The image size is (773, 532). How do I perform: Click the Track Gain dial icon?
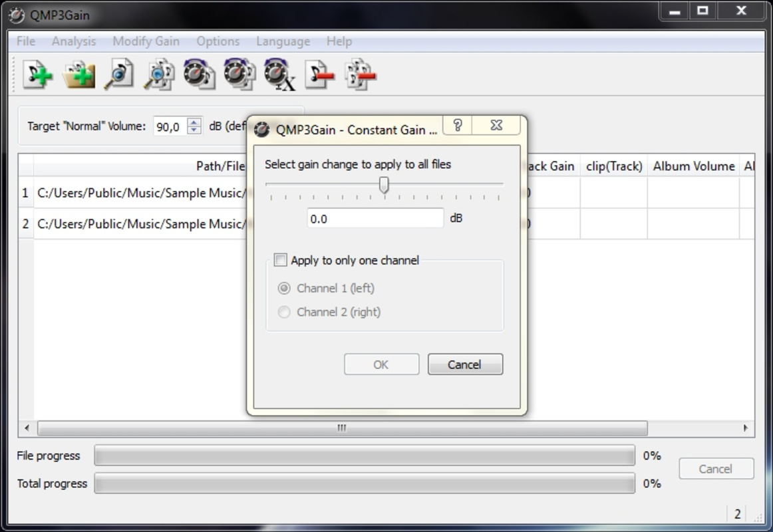pyautogui.click(x=199, y=75)
